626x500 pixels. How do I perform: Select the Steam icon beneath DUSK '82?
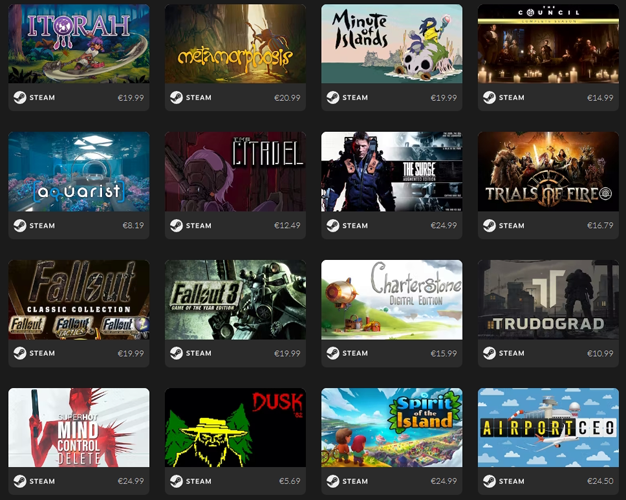pyautogui.click(x=176, y=482)
